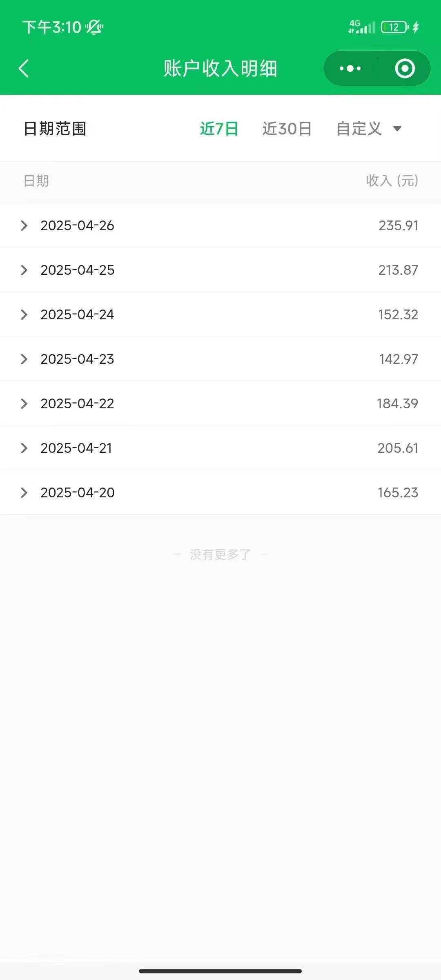Open the 2025-04-21 date row
The image size is (441, 980).
coord(220,448)
